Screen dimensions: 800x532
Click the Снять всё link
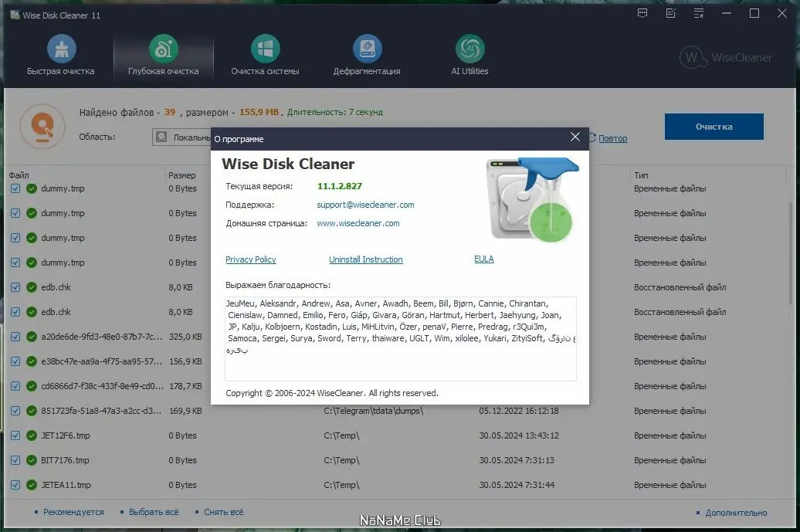pyautogui.click(x=223, y=512)
